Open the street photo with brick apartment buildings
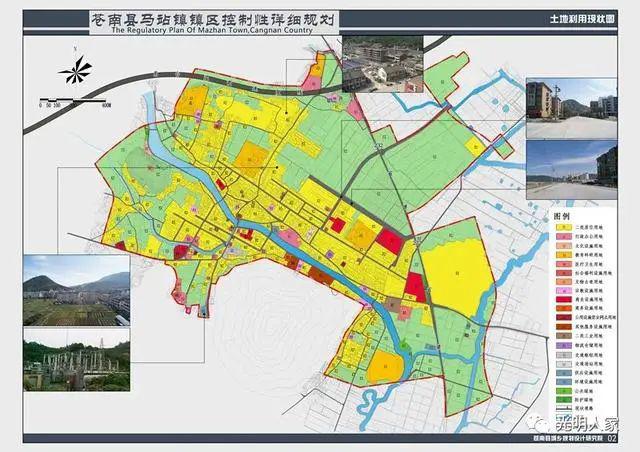This screenshot has height=452, width=640. point(571,109)
